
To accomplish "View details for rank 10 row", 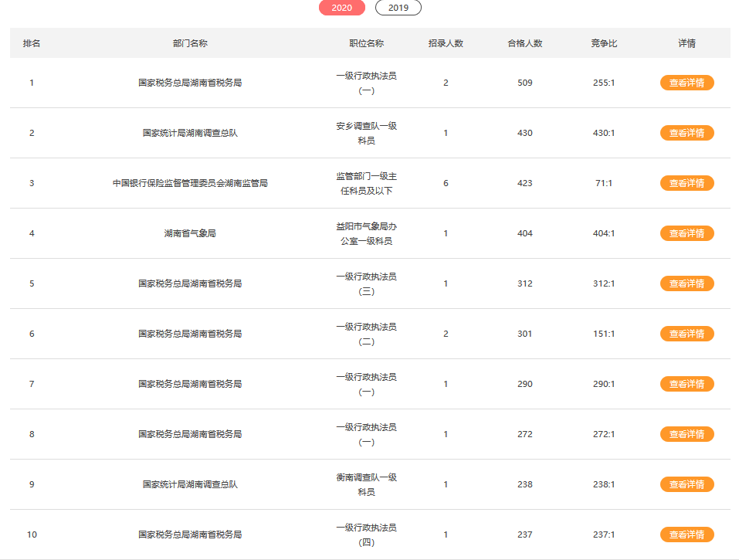I will coord(686,535).
